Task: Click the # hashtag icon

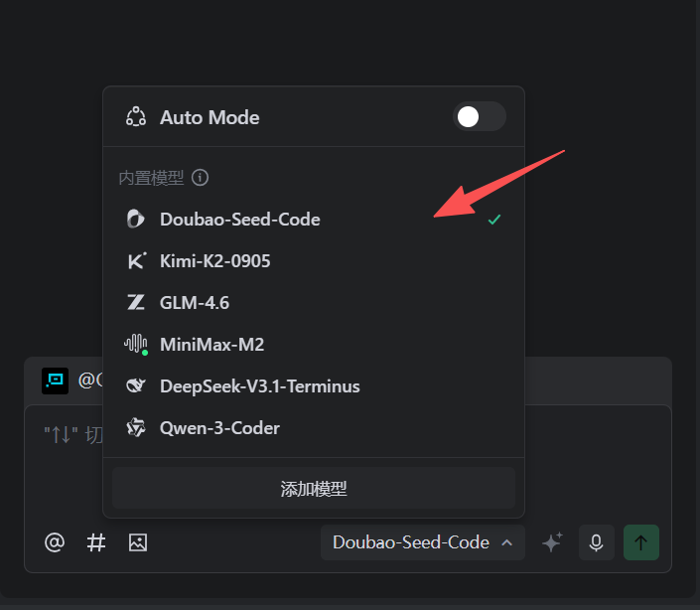Action: [96, 542]
